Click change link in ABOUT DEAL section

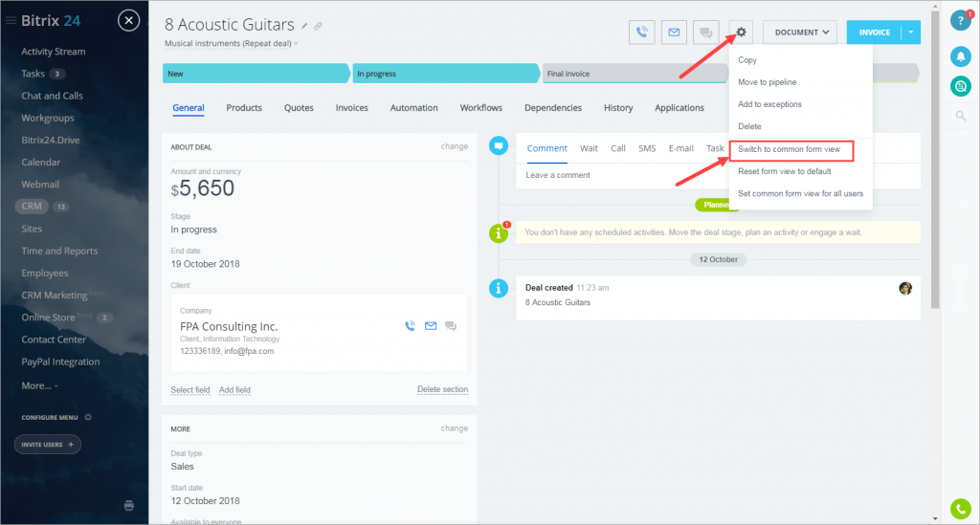click(x=455, y=146)
